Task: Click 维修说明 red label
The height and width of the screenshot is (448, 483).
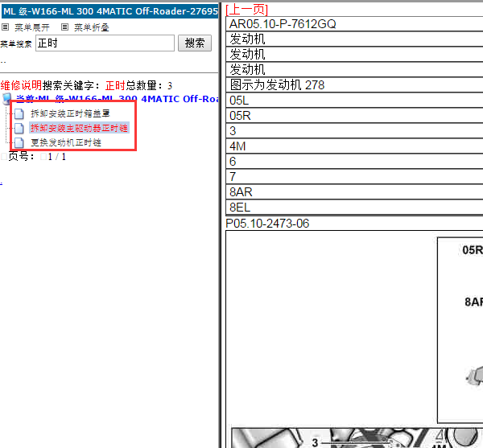Action: [21, 85]
